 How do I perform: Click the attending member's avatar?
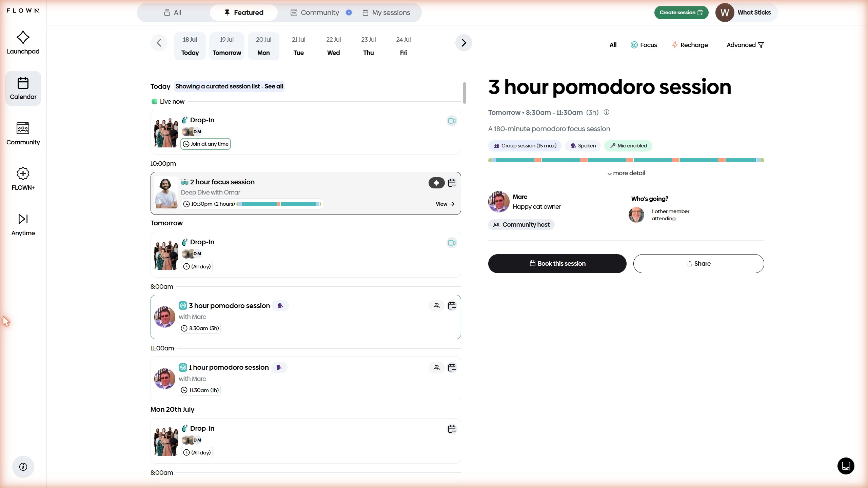pos(636,215)
